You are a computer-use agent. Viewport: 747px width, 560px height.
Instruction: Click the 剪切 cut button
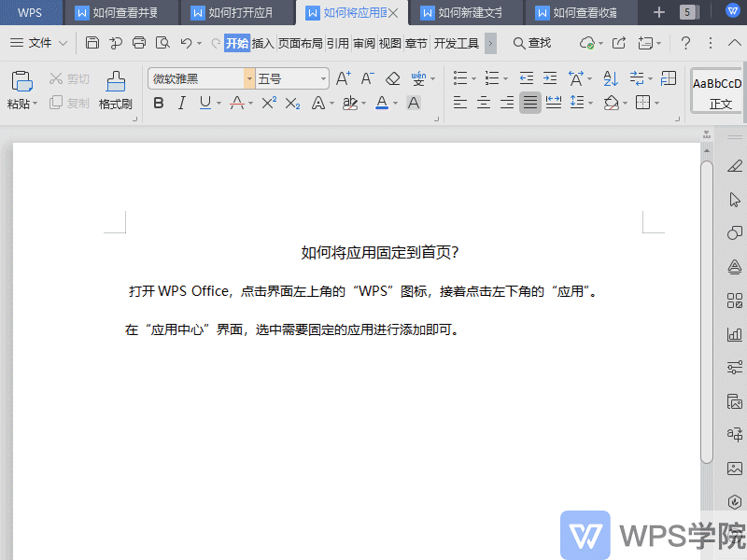point(69,78)
